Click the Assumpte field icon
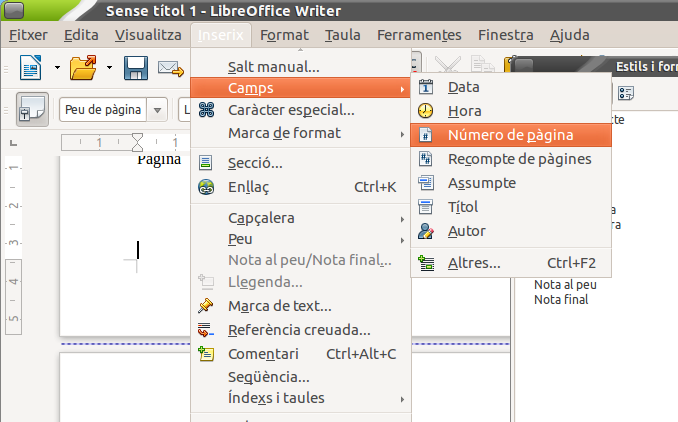This screenshot has height=422, width=678. coord(426,183)
